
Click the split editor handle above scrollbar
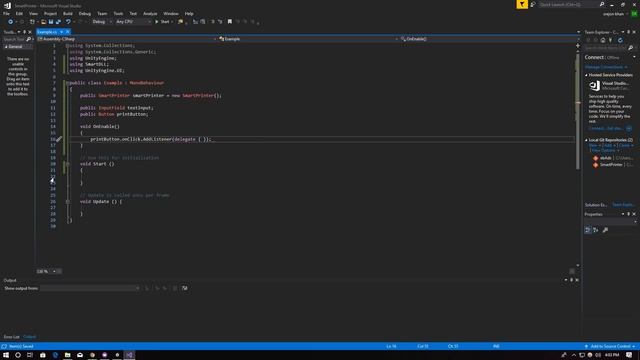click(x=578, y=45)
